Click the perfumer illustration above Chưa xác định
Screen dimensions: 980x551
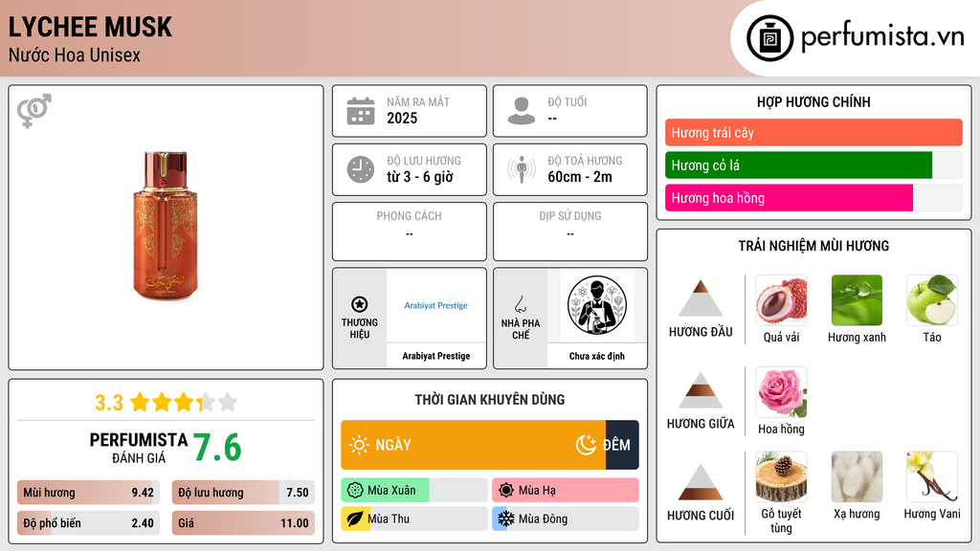pos(597,305)
